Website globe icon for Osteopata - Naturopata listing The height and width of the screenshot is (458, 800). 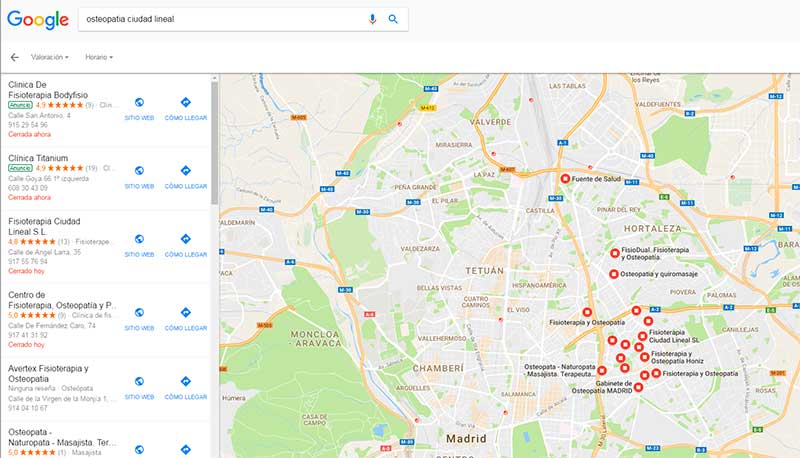coord(139,449)
